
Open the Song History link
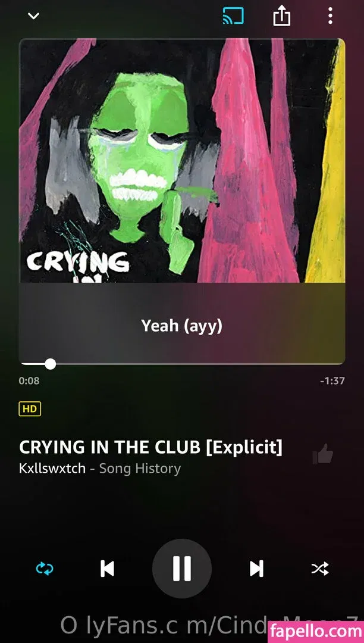point(140,469)
